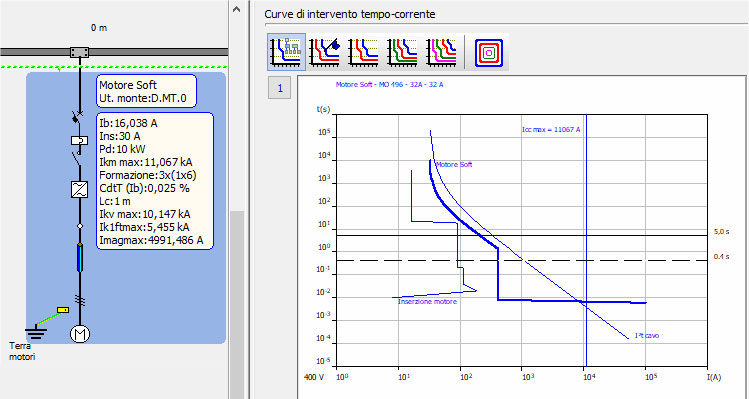Select the curve with network tree icon
The width and height of the screenshot is (749, 399).
click(286, 52)
